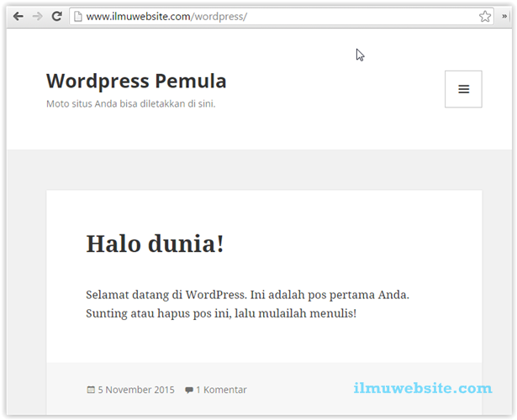Screen dimensions: 517x420
Task: Open the Wordpress Pemula site title link
Action: pyautogui.click(x=136, y=81)
